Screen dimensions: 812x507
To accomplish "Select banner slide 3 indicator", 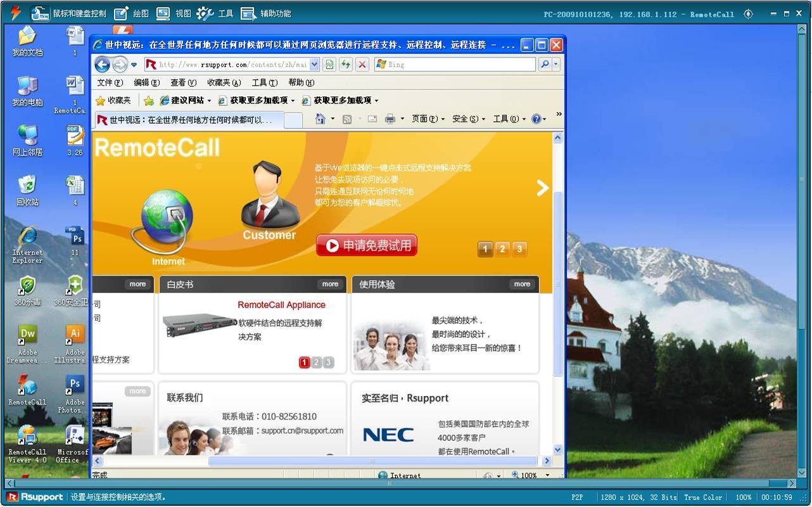I will [519, 249].
